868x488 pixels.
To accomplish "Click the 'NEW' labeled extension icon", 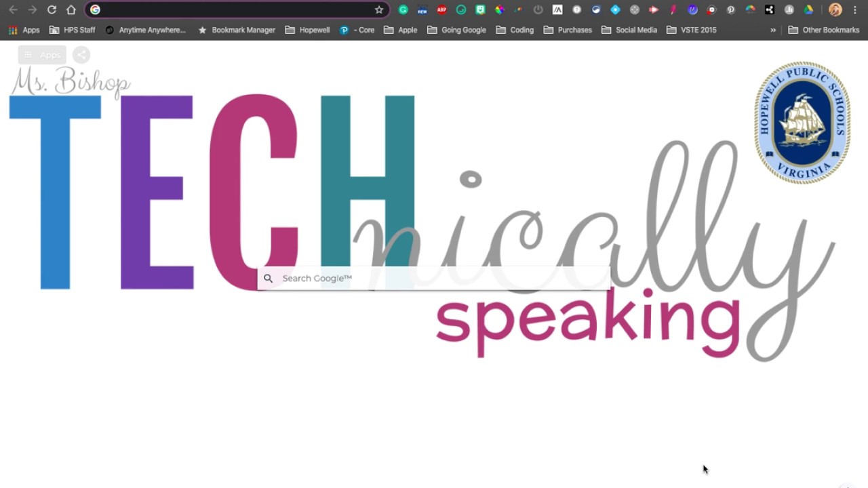I will tap(422, 9).
